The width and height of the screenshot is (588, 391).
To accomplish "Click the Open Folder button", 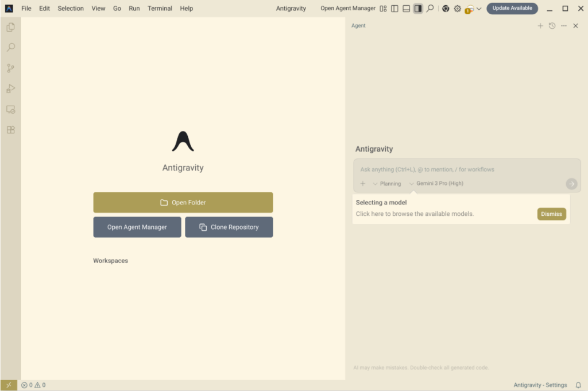I will 183,203.
